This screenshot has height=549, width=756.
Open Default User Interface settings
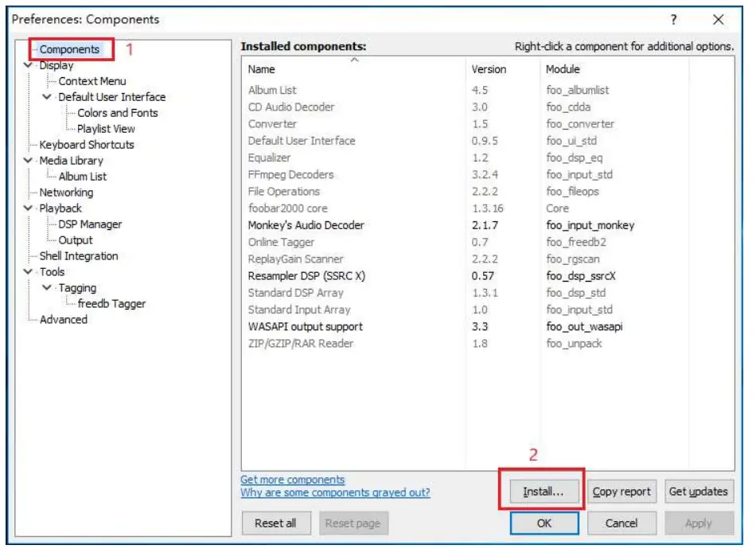[x=112, y=97]
